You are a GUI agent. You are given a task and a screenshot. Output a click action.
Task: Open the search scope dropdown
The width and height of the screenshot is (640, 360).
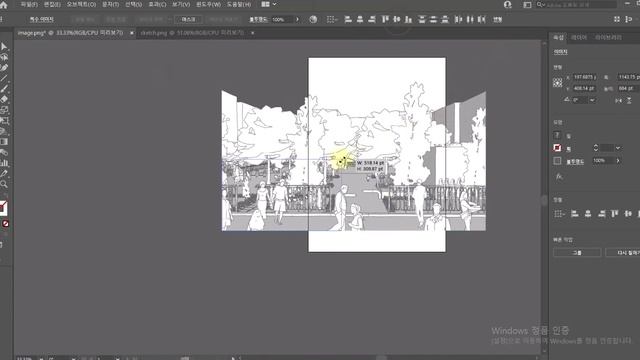pyautogui.click(x=541, y=5)
